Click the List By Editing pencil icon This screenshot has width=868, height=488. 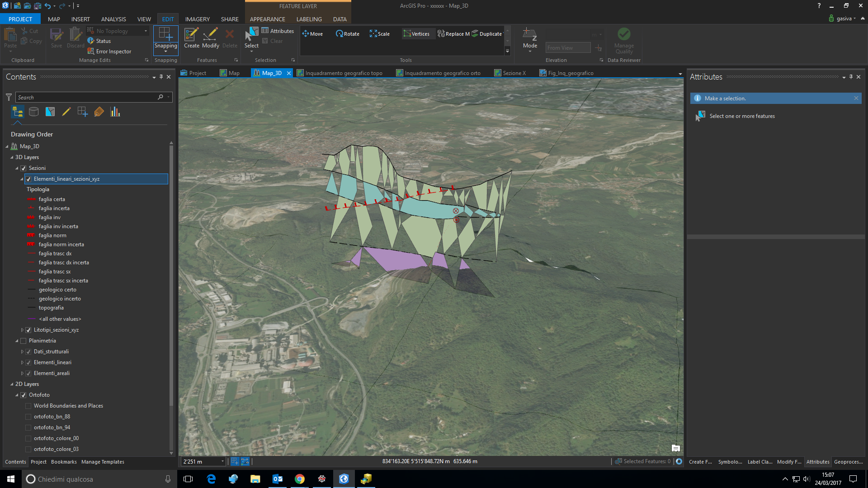pyautogui.click(x=66, y=112)
